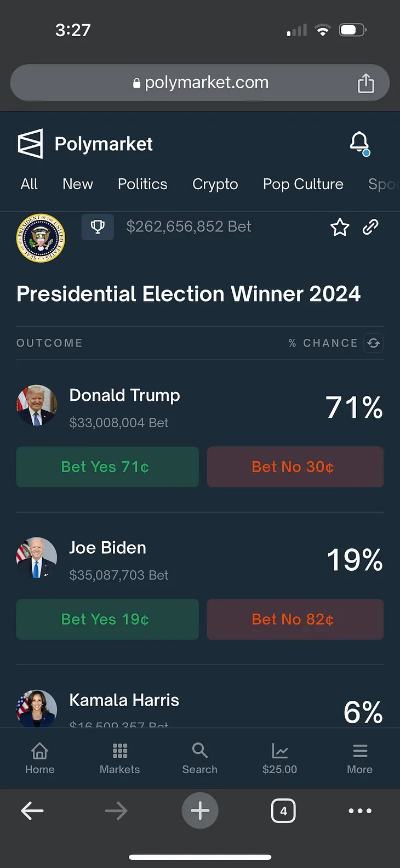Refresh odds with the % Chance refresh toggle
400x868 pixels.
pyautogui.click(x=373, y=343)
